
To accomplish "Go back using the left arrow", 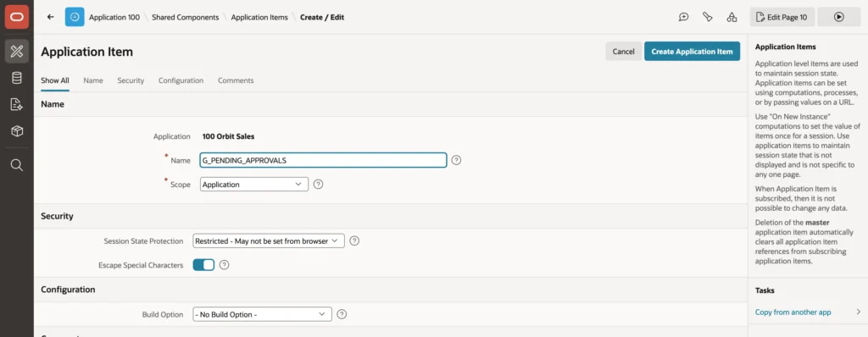I will 50,17.
